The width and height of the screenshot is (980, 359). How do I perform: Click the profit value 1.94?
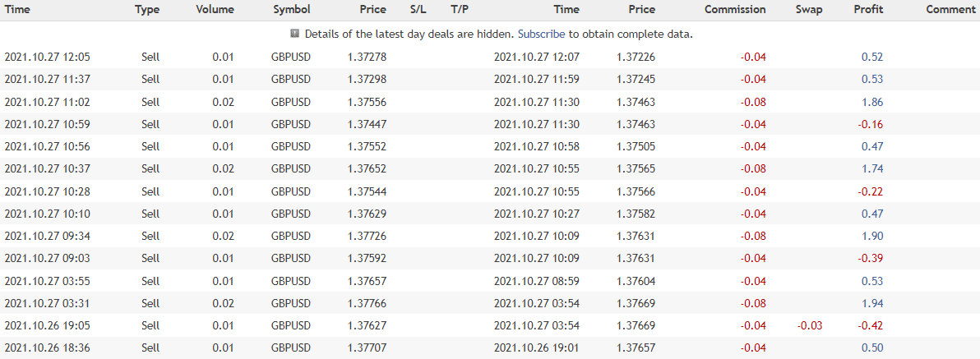871,303
